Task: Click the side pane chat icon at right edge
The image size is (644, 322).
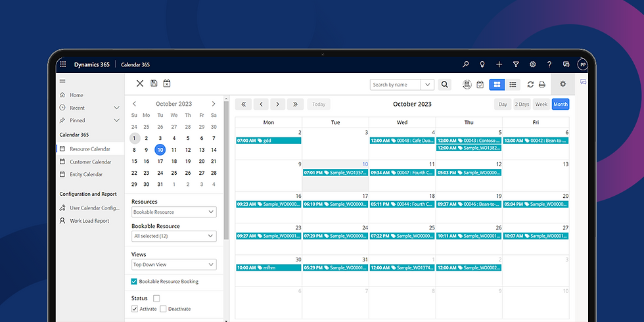Action: pos(583,81)
